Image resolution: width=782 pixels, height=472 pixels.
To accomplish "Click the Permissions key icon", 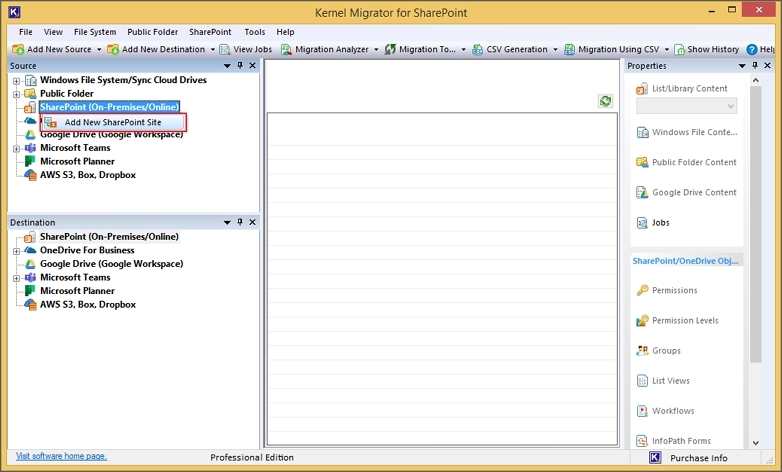I will pos(642,290).
